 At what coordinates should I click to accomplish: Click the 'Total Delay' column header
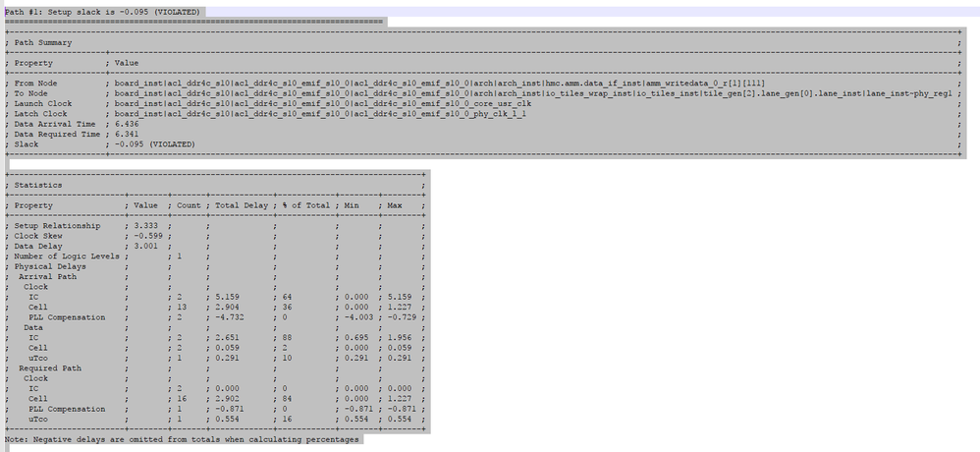click(x=242, y=205)
